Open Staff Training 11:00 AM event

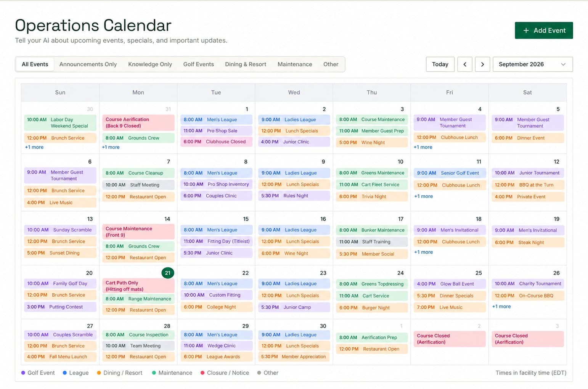click(x=372, y=242)
